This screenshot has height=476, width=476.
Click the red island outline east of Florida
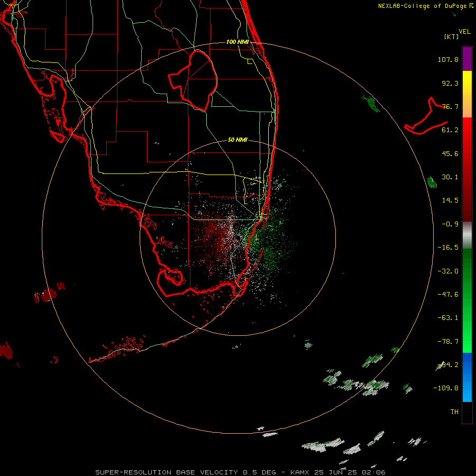[426, 117]
